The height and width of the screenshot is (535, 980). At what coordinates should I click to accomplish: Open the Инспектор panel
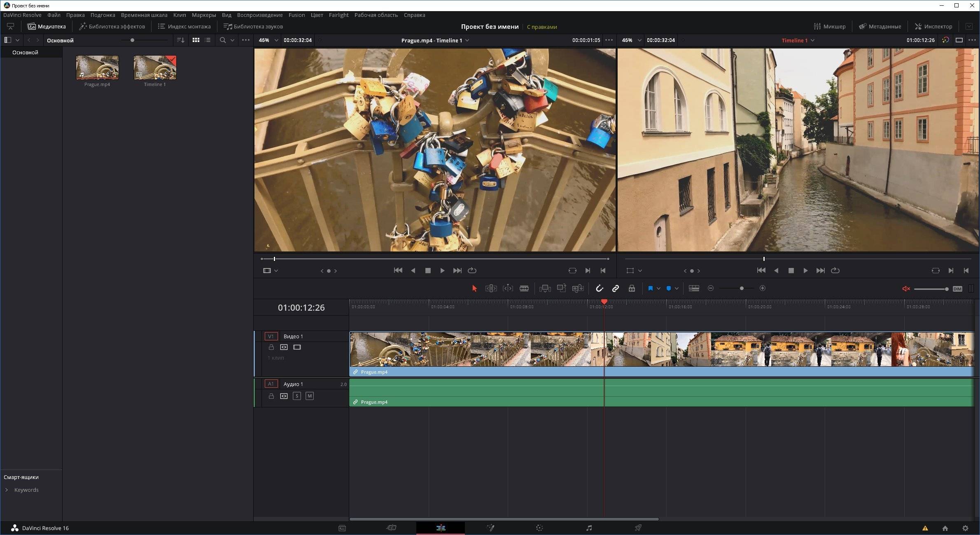933,26
